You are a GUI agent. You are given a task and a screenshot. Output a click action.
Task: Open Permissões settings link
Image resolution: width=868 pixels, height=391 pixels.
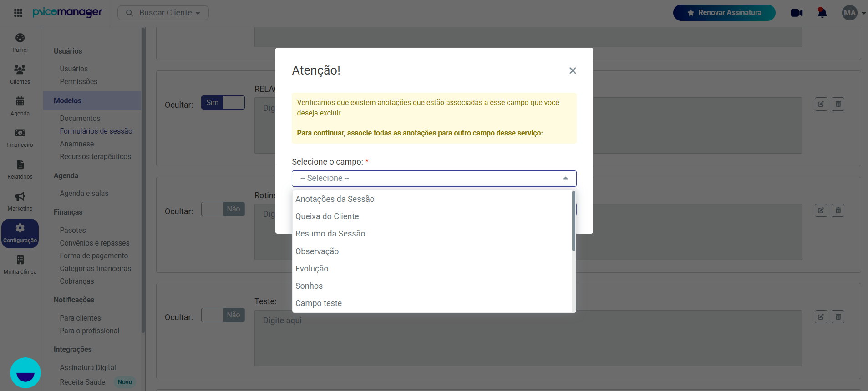tap(78, 81)
